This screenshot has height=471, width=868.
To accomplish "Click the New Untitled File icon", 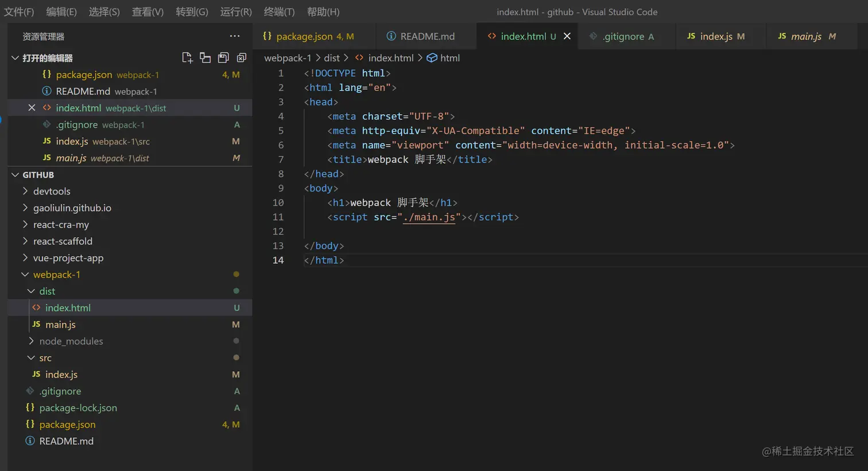I will click(187, 58).
